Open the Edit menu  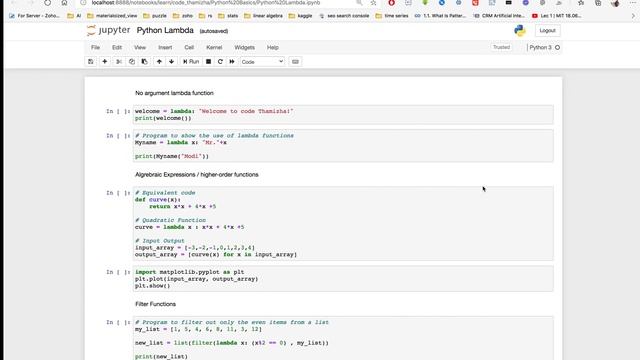click(117, 47)
